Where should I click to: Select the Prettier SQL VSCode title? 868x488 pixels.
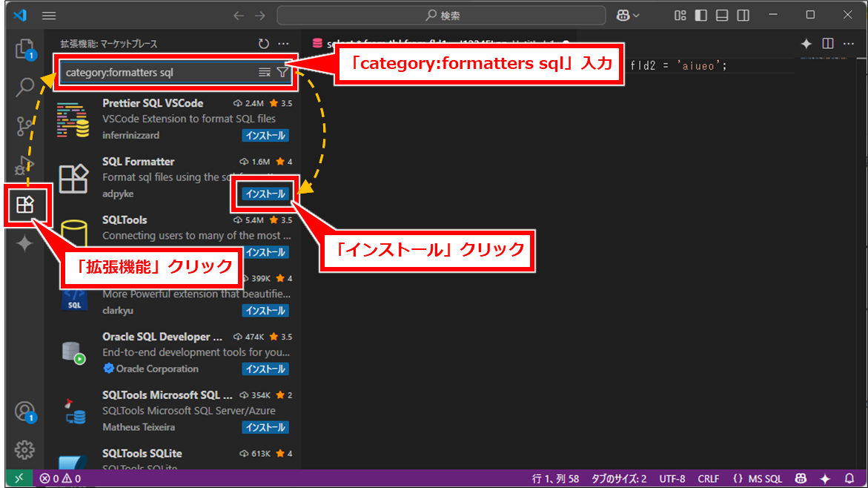153,103
